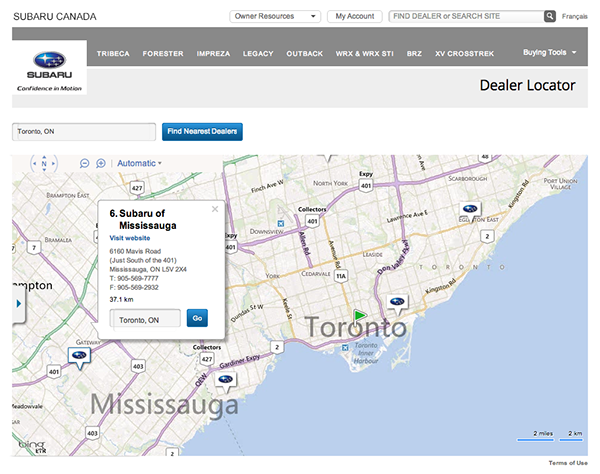Viewport: 600px width, 474px height.
Task: Click the Bing logo on the map
Action: [33, 446]
